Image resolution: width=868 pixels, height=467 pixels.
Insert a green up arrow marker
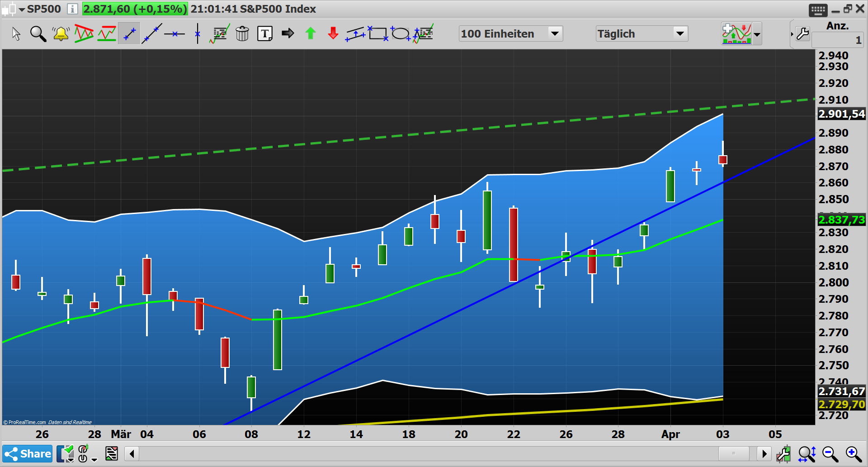click(311, 33)
